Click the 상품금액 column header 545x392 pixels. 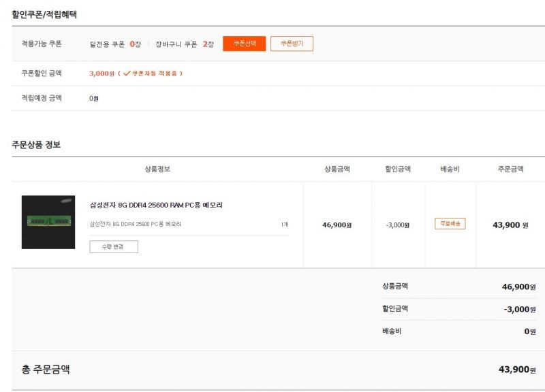[337, 169]
